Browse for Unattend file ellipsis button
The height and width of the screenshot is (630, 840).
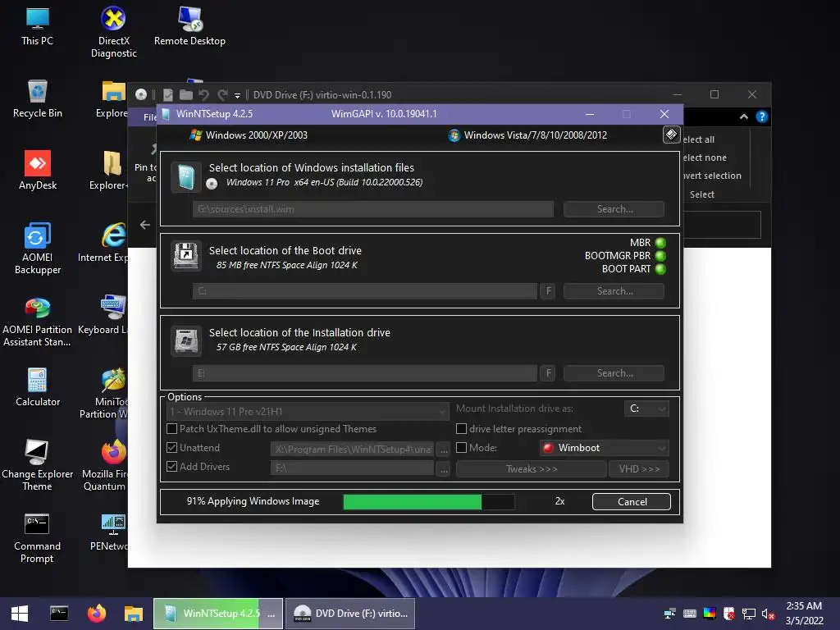[x=444, y=449]
